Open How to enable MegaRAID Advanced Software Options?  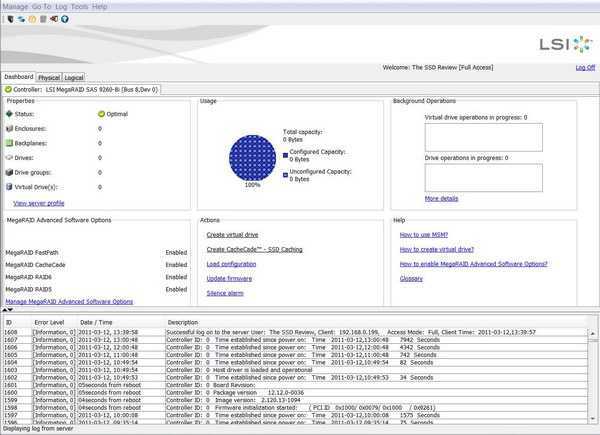tap(473, 264)
